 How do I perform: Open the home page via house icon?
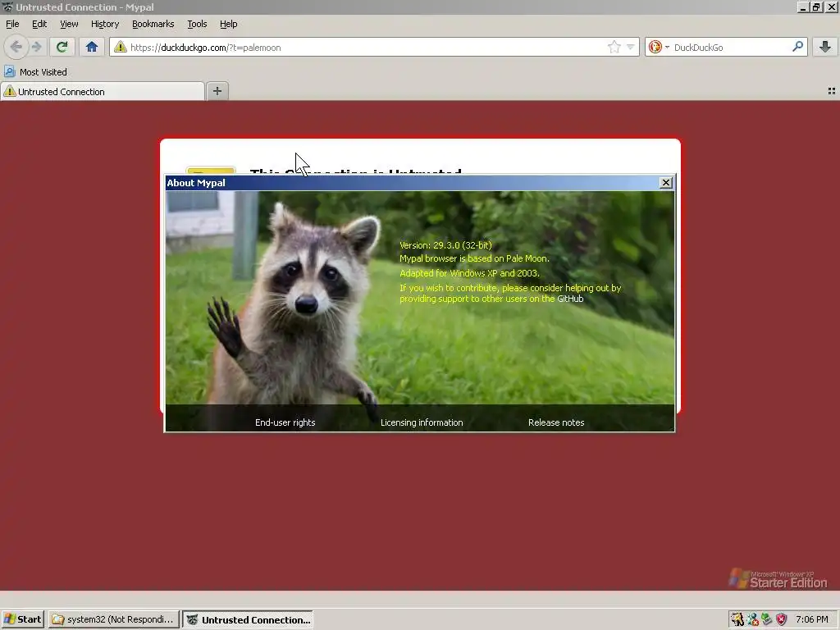tap(92, 47)
